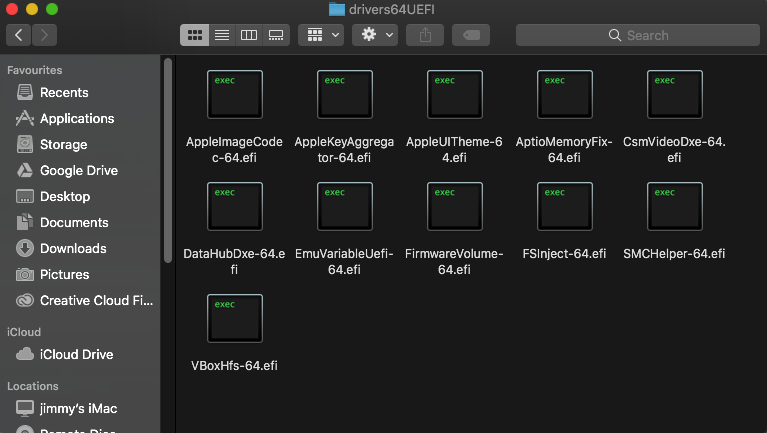This screenshot has width=767, height=433.
Task: Switch to column view
Action: point(249,35)
